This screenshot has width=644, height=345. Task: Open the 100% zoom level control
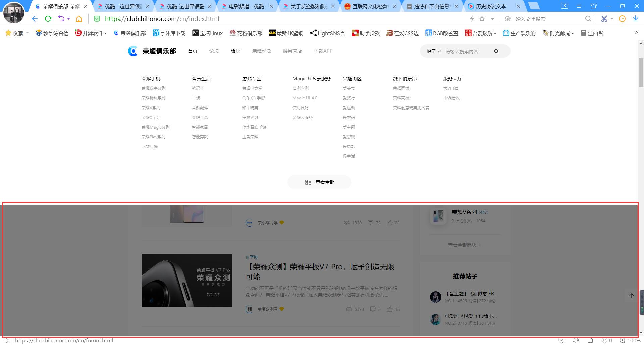click(630, 340)
